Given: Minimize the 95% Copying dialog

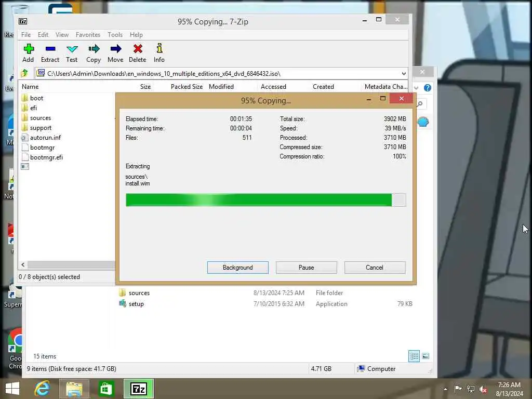Looking at the screenshot, I should coord(369,99).
